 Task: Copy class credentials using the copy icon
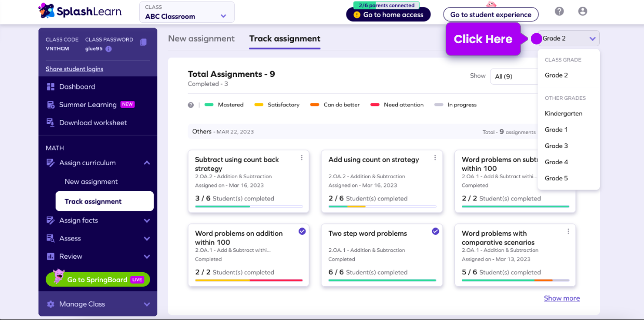click(x=143, y=42)
